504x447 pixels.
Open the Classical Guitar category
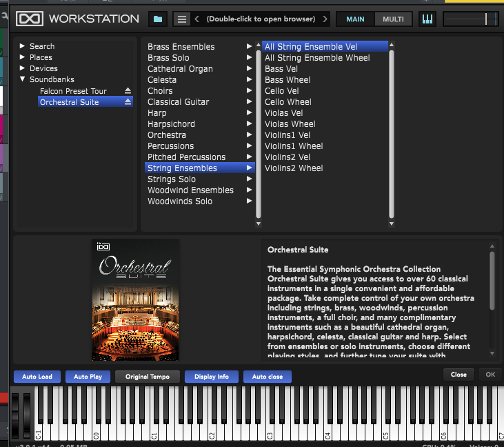(200, 102)
